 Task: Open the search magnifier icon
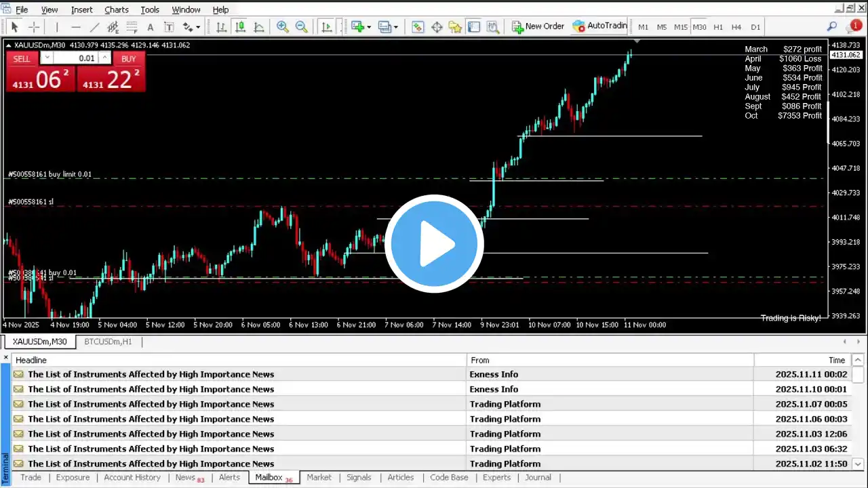click(832, 26)
